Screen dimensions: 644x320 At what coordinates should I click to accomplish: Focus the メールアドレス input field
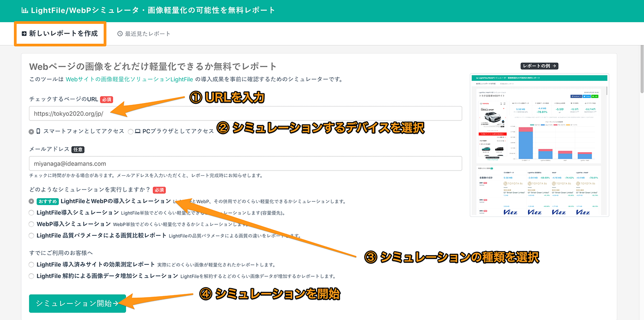tap(245, 164)
